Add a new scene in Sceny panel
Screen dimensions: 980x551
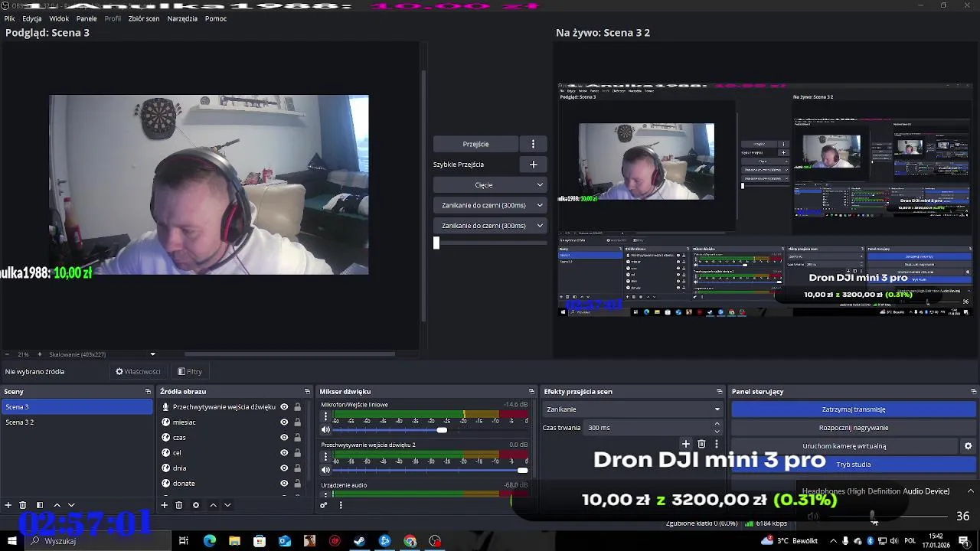(x=8, y=505)
